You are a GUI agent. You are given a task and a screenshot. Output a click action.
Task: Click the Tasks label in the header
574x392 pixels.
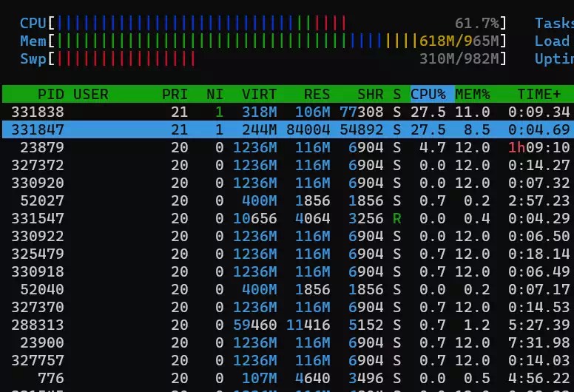click(554, 23)
